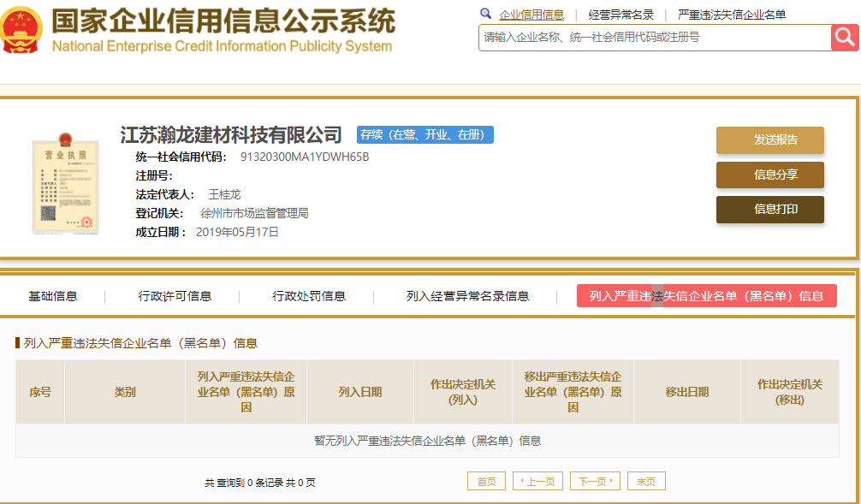The image size is (861, 504).
Task: Click the 列入日期 column header
Action: [x=360, y=392]
